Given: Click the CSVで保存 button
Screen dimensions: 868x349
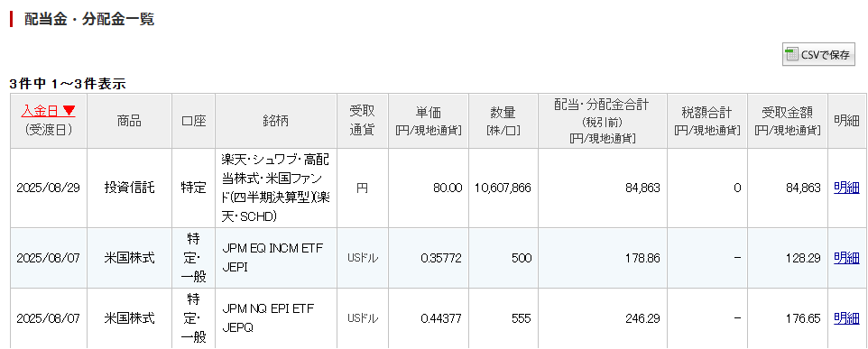Looking at the screenshot, I should point(818,54).
